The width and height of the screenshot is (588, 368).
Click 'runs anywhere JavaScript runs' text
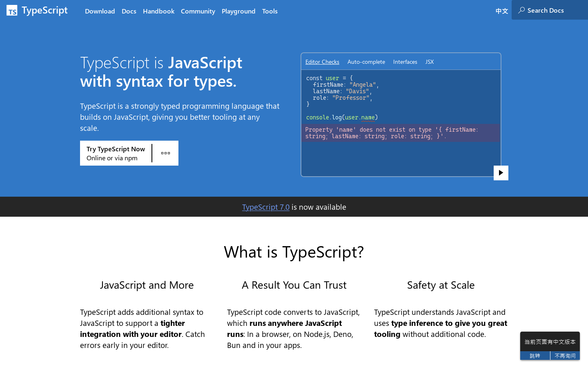285,329
